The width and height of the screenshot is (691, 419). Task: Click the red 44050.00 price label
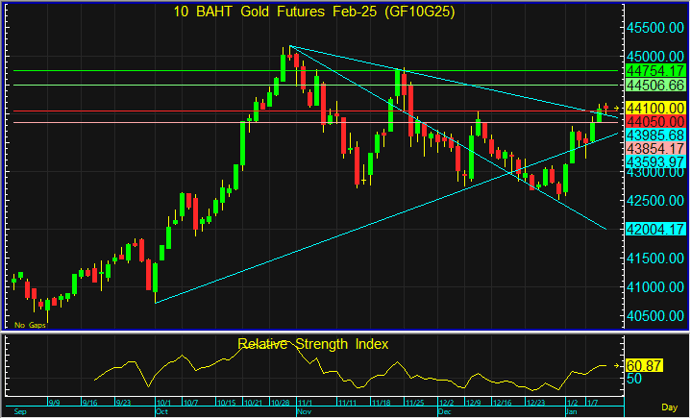point(654,121)
